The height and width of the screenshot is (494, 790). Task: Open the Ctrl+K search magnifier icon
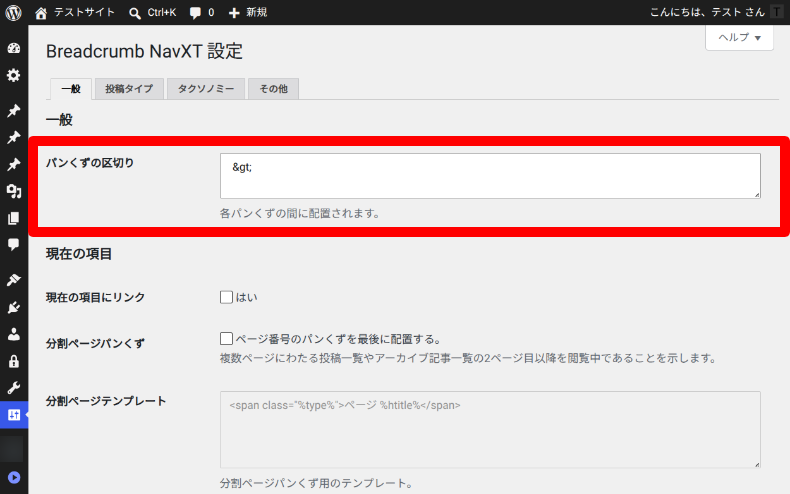tap(135, 13)
